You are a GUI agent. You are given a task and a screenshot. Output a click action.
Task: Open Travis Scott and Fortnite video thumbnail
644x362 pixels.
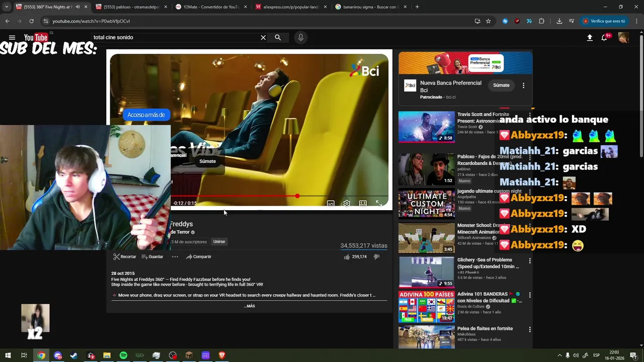point(427,127)
